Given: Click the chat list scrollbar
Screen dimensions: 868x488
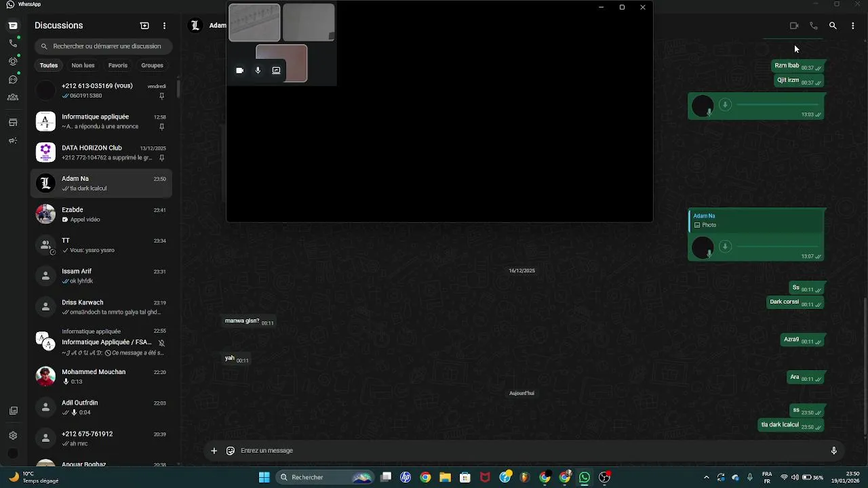Looking at the screenshot, I should pyautogui.click(x=178, y=88).
